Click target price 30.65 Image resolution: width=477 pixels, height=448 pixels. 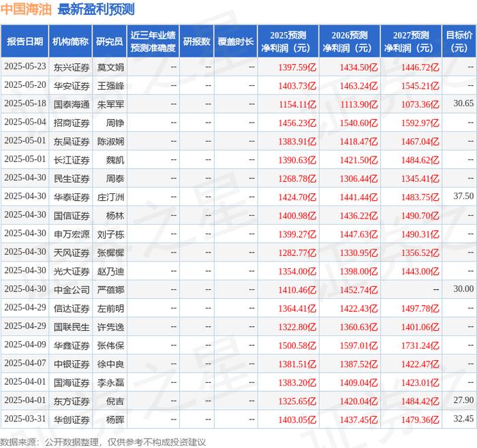[x=463, y=103]
